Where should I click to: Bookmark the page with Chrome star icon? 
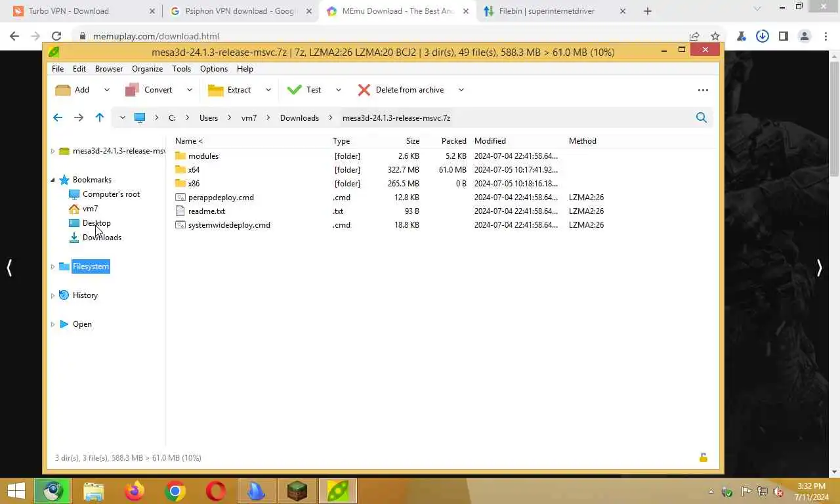point(715,36)
